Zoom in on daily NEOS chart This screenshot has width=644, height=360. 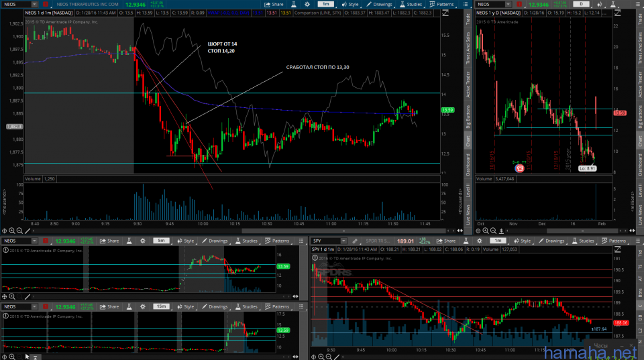click(486, 231)
